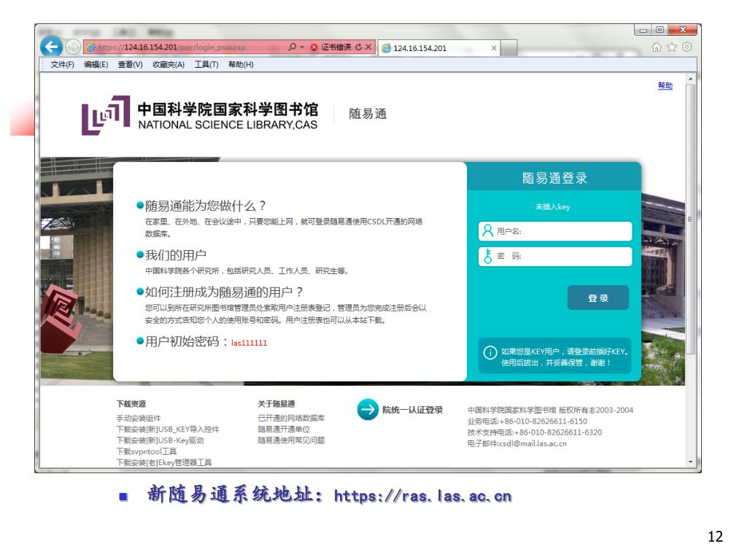The width and height of the screenshot is (747, 560).
Task: Click the 院统一认证登录 link text
Action: pos(413,410)
